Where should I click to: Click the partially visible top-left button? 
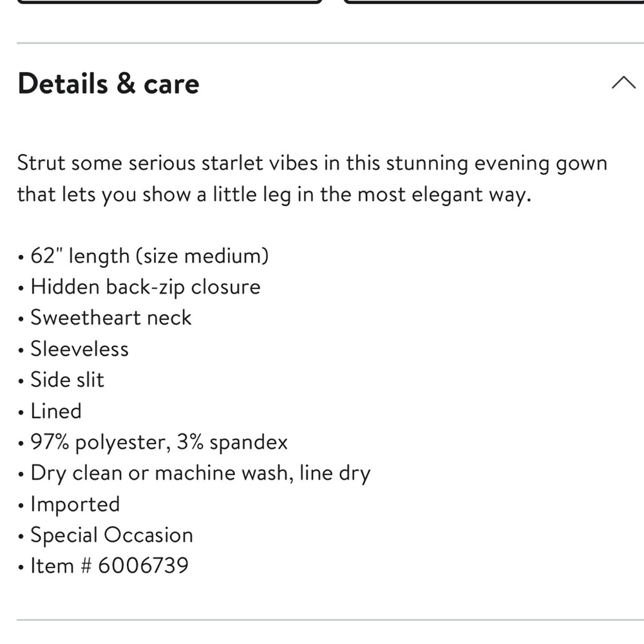tap(169, 2)
